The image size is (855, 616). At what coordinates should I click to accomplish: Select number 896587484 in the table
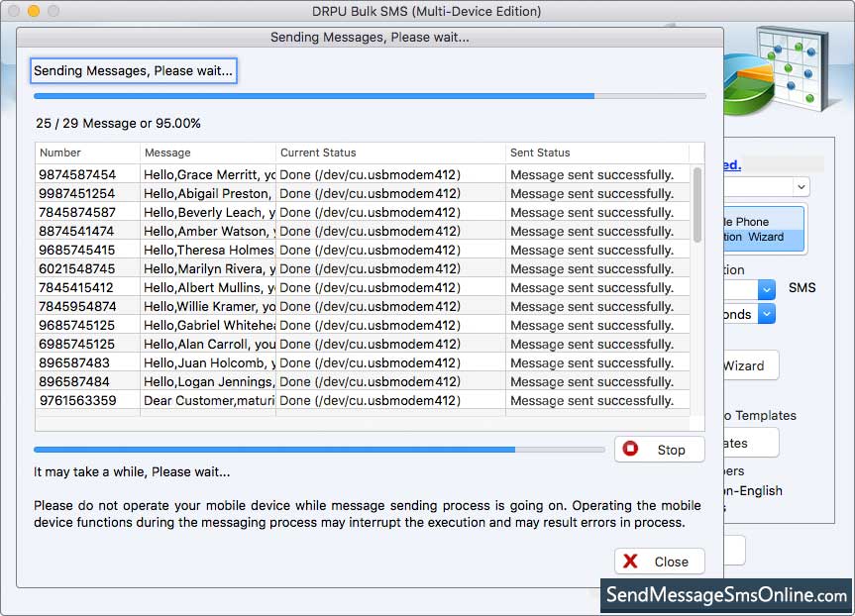click(74, 381)
